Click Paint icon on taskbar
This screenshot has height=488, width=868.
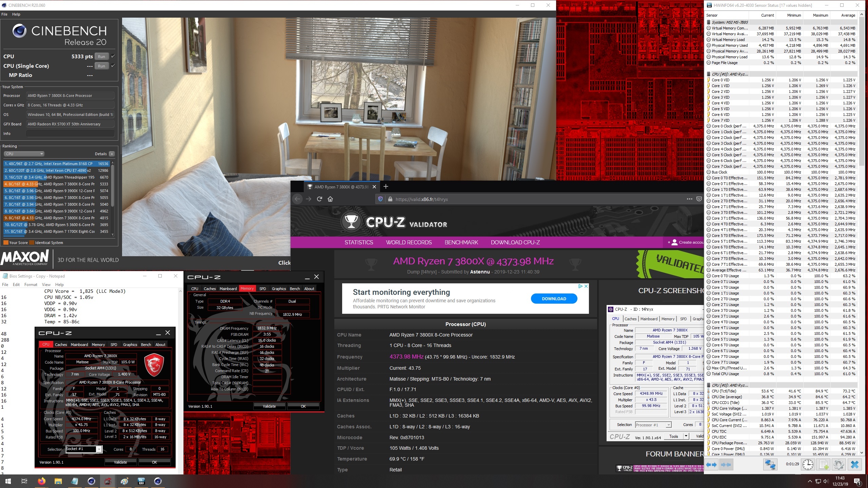click(x=124, y=481)
